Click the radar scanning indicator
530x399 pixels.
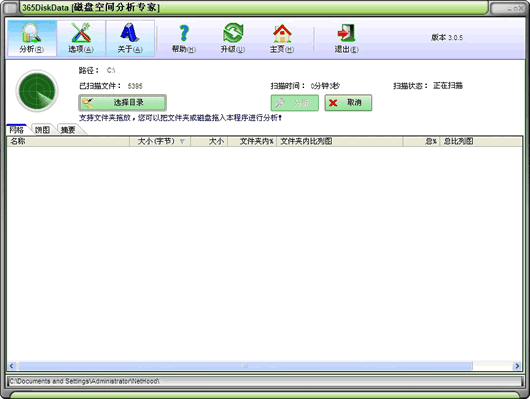tap(37, 91)
